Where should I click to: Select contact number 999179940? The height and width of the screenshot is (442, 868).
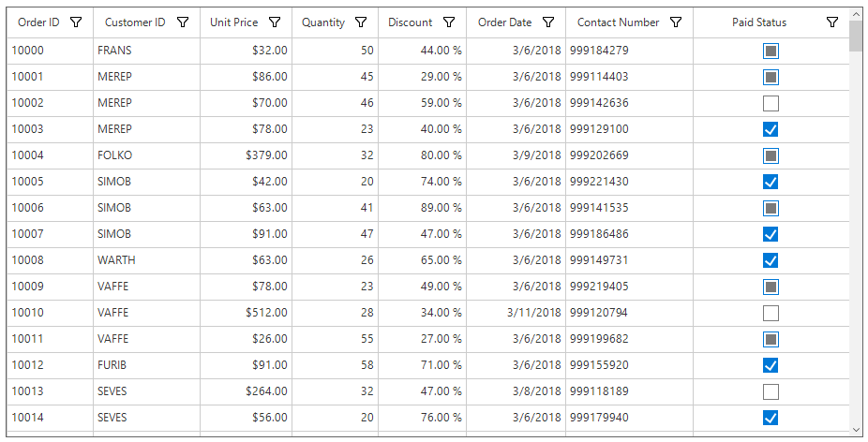[x=629, y=418]
